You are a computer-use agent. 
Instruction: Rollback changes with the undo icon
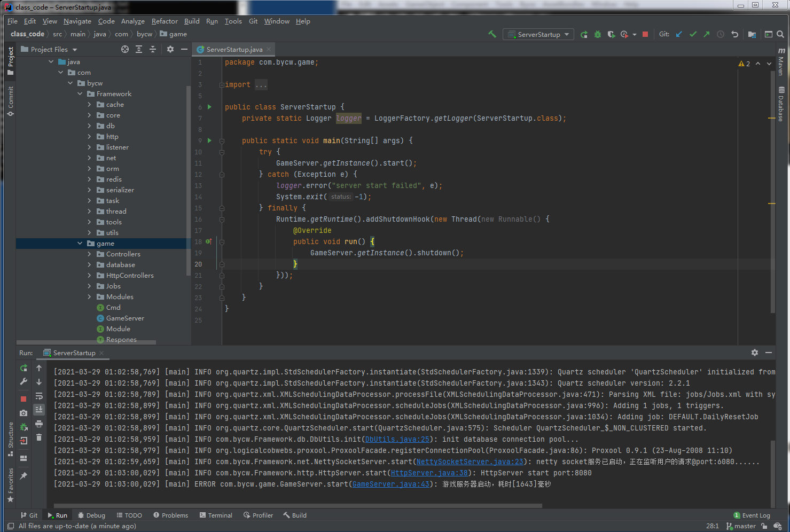734,34
